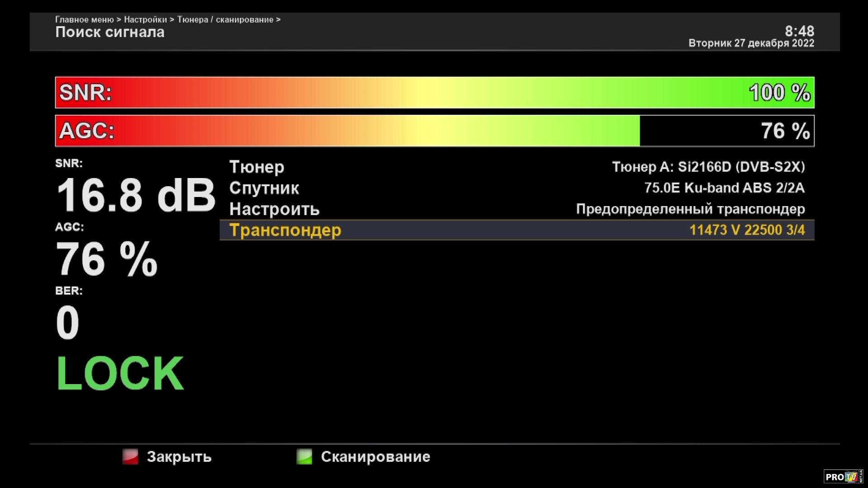Click the Сканирование label
868x488 pixels.
click(x=375, y=457)
